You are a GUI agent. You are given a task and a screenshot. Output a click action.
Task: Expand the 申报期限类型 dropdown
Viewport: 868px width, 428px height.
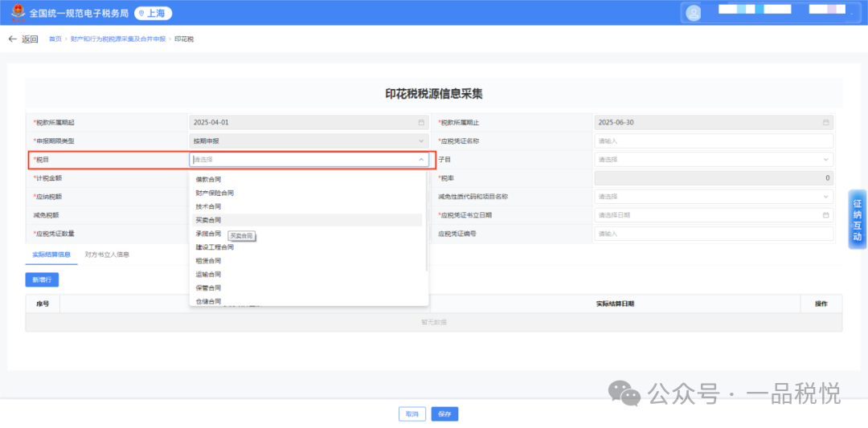[x=421, y=141]
